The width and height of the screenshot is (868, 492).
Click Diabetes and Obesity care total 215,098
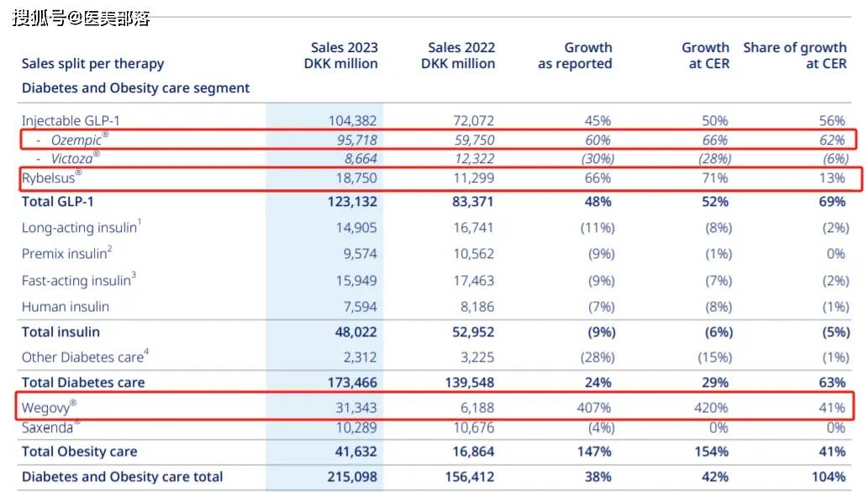pos(352,477)
